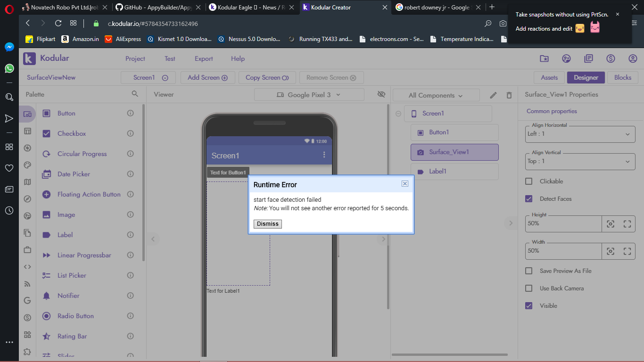The height and width of the screenshot is (362, 644).
Task: Click the rename pencil icon in components
Action: tap(493, 95)
